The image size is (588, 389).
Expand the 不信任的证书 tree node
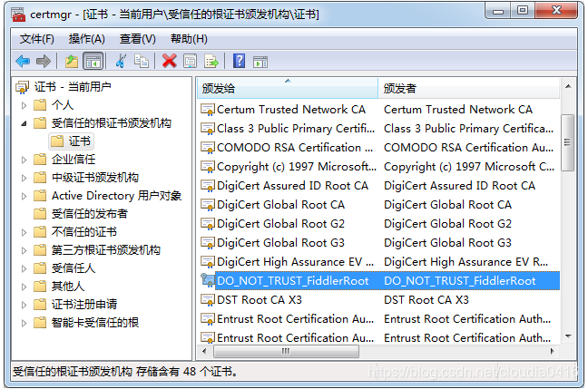pyautogui.click(x=24, y=232)
